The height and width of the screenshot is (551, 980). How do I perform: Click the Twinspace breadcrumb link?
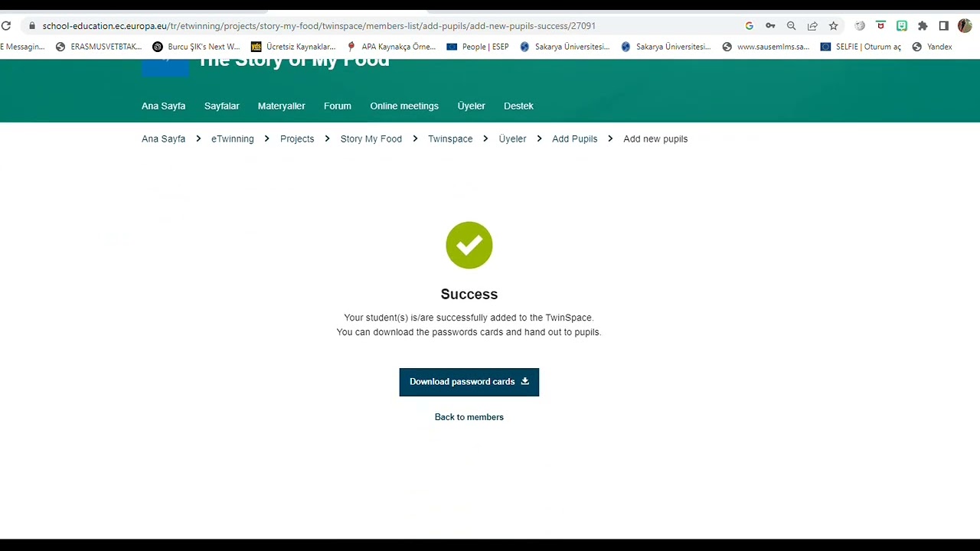450,139
